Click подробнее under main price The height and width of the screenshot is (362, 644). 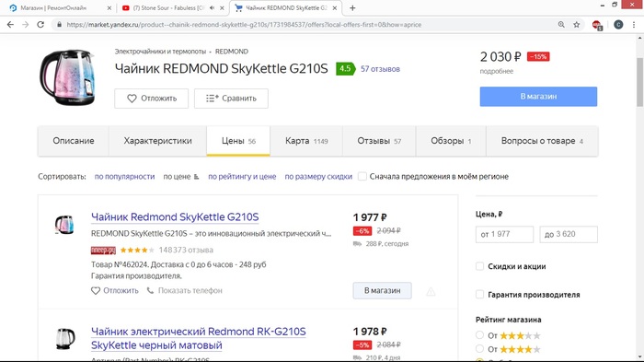pyautogui.click(x=497, y=71)
